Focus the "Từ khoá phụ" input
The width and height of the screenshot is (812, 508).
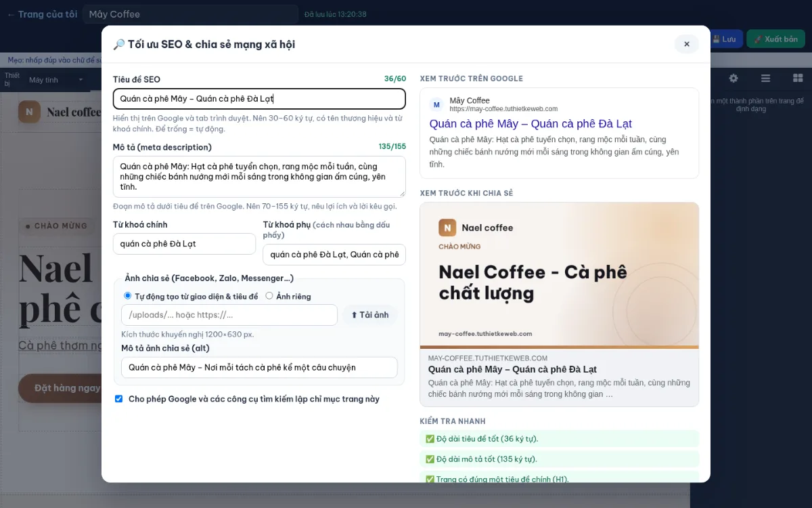(x=334, y=255)
